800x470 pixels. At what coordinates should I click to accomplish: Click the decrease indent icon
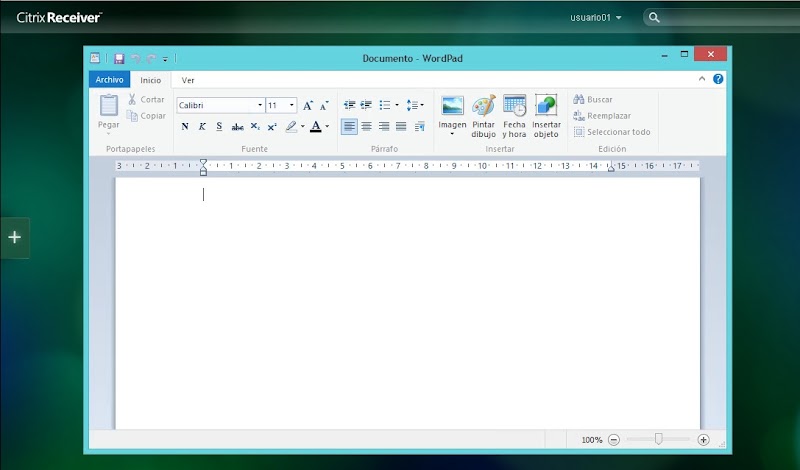point(349,105)
